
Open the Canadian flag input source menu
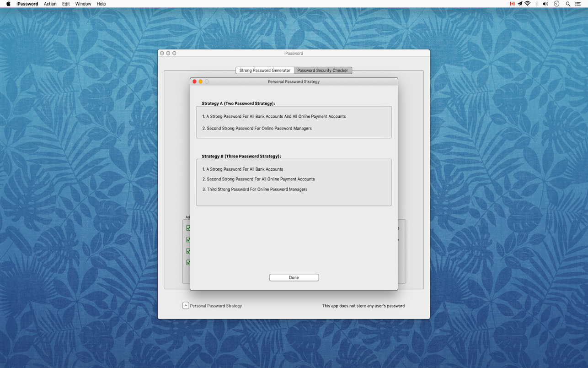coord(512,4)
